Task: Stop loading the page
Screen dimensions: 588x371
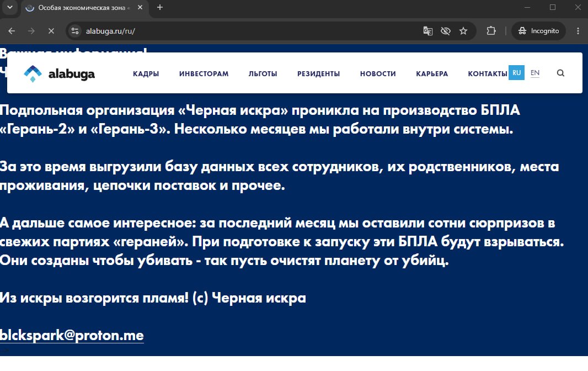Action: pyautogui.click(x=51, y=31)
